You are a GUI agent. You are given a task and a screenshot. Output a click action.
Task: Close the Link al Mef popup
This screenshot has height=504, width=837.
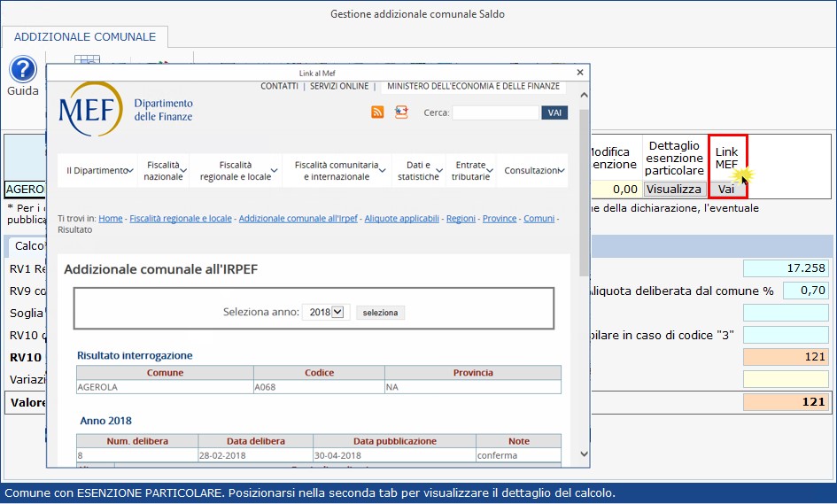point(580,72)
